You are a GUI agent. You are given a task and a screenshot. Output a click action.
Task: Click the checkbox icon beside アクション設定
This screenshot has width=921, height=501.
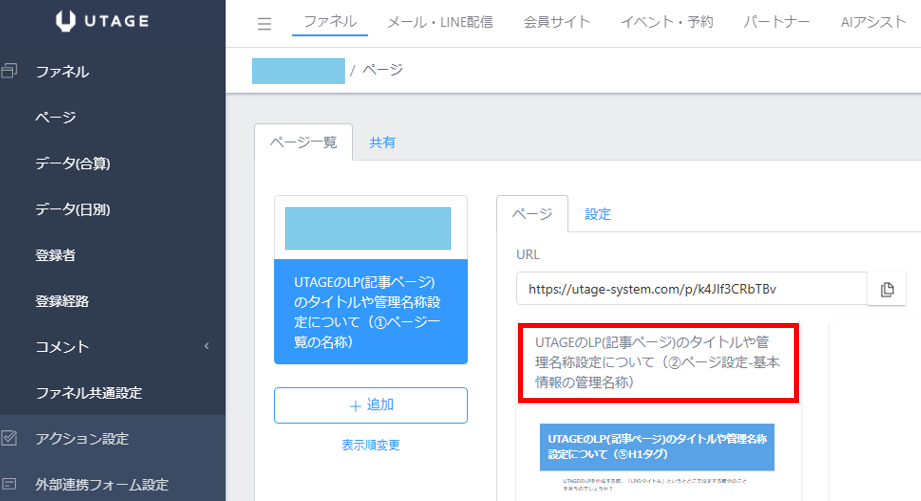[11, 438]
